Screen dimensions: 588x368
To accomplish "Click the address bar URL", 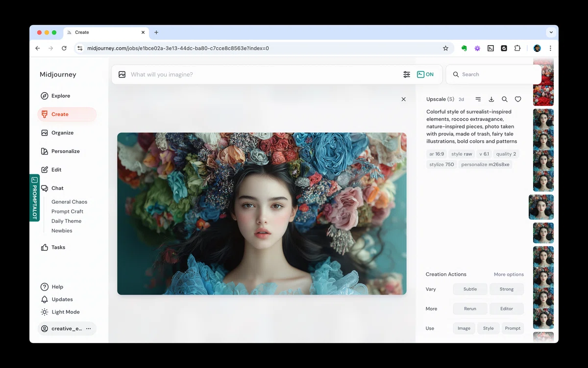I will coord(178,48).
